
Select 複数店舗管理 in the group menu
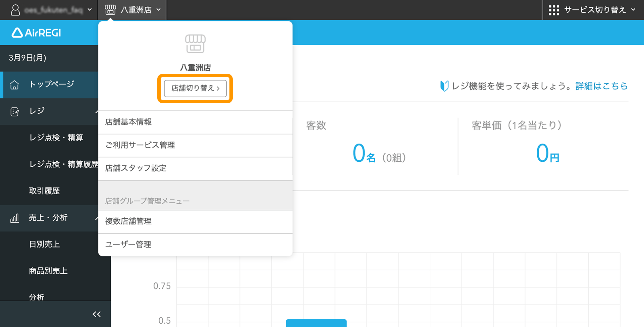(x=195, y=221)
